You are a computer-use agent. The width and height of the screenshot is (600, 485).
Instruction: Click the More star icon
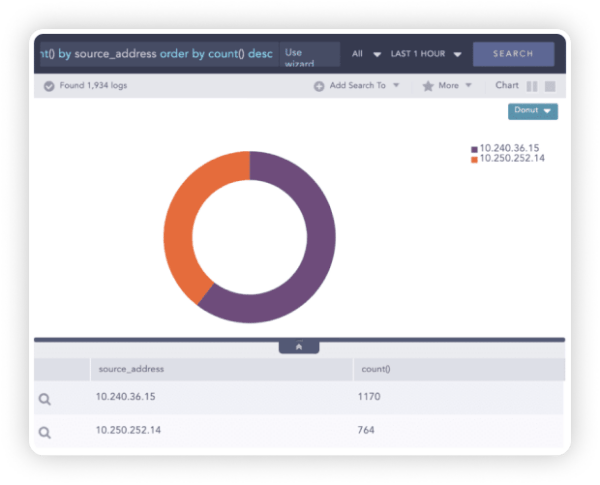[x=428, y=86]
